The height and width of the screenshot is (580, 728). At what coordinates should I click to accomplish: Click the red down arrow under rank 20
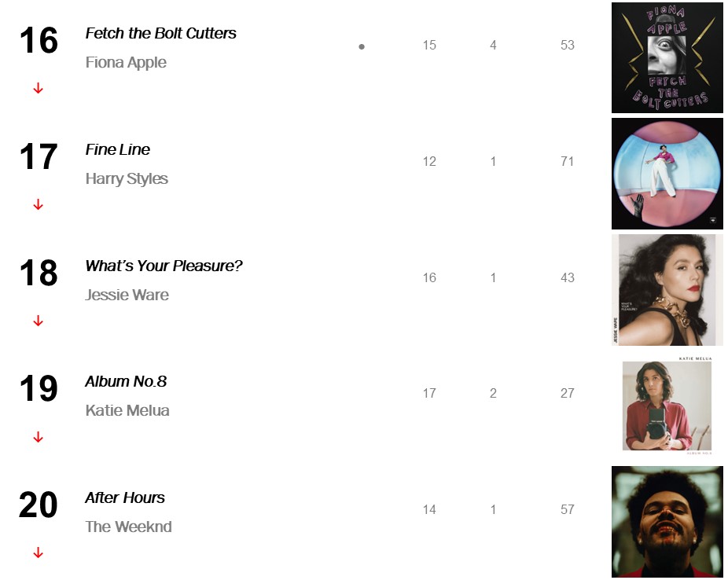coord(38,553)
